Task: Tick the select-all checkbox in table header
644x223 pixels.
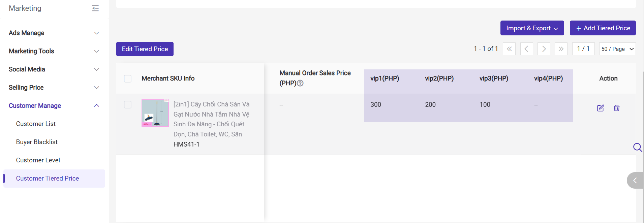Action: 128,78
